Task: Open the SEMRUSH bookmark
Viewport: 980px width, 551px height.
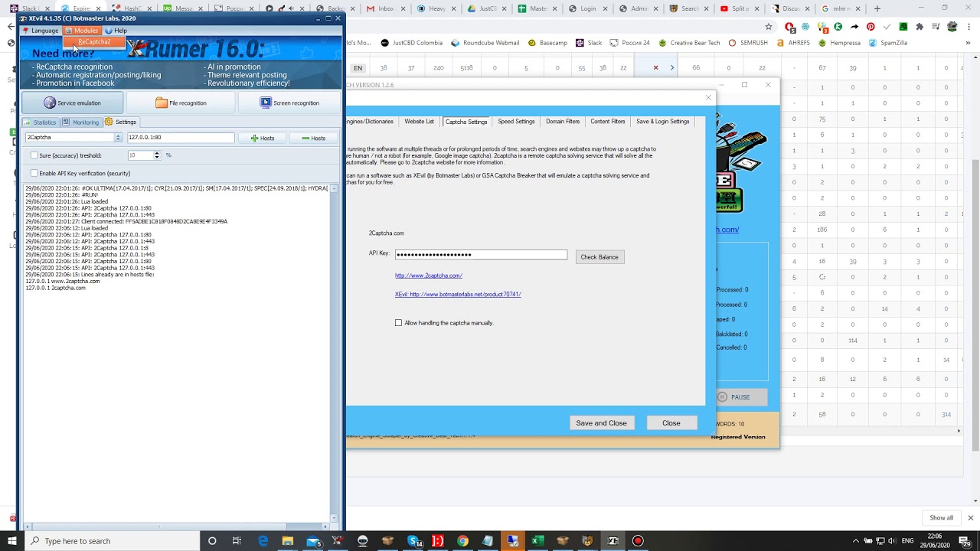Action: 748,43
